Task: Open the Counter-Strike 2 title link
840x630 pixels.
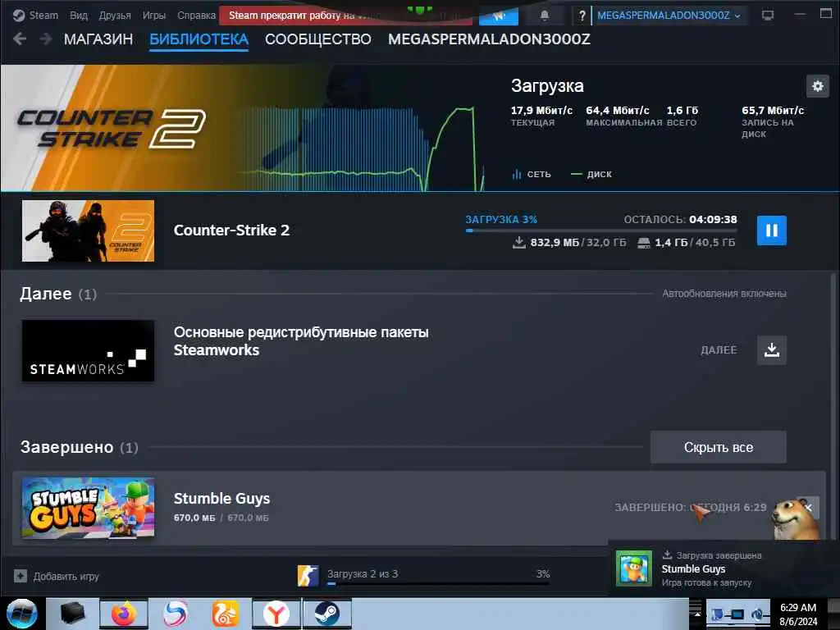Action: (231, 231)
